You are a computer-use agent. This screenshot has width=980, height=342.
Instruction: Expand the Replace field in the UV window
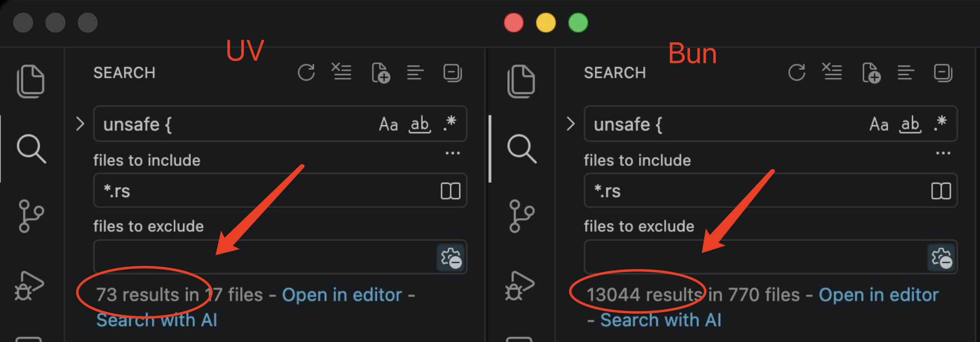tap(80, 124)
